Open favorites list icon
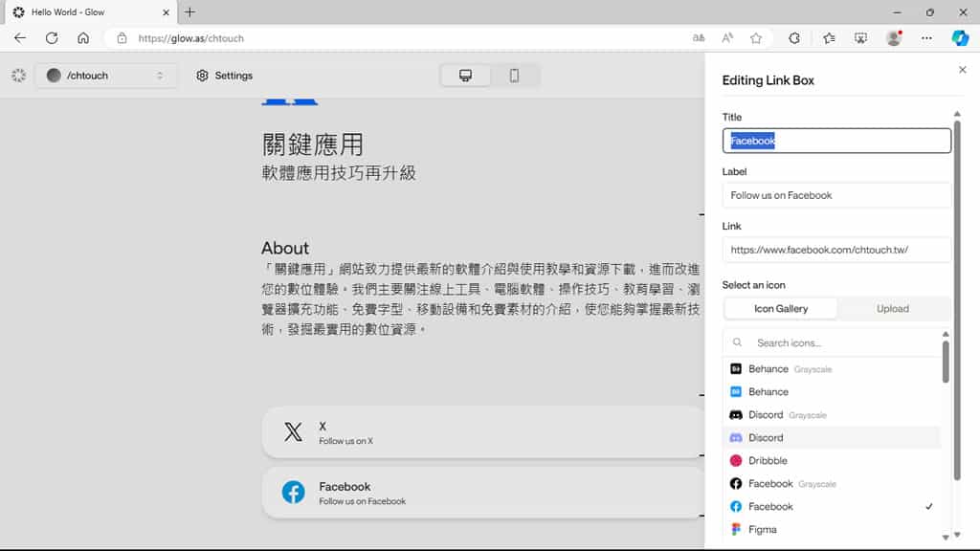 [829, 38]
